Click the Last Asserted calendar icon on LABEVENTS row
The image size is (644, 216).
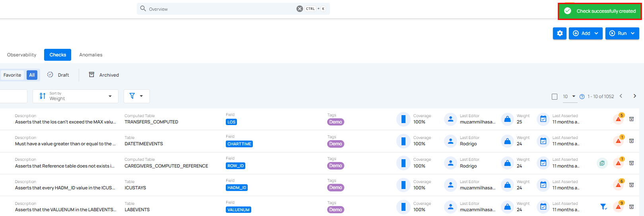(x=543, y=207)
